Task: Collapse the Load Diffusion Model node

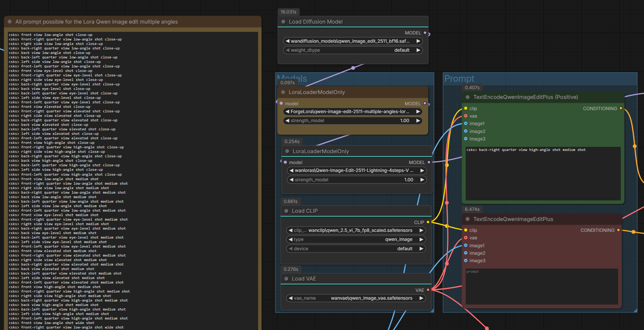Action: 284,22
